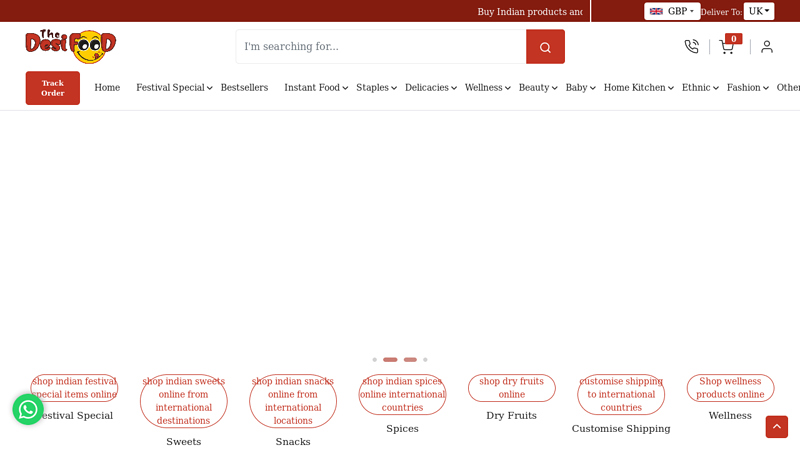The height and width of the screenshot is (450, 800).
Task: Expand the Beauty menu
Action: [538, 88]
